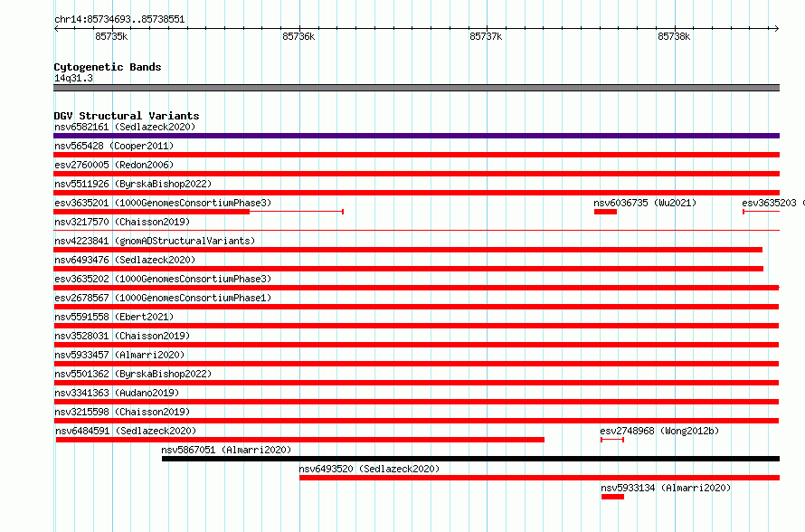Select nsv3215598 (Chaisson2019) variant label

[x=122, y=412]
